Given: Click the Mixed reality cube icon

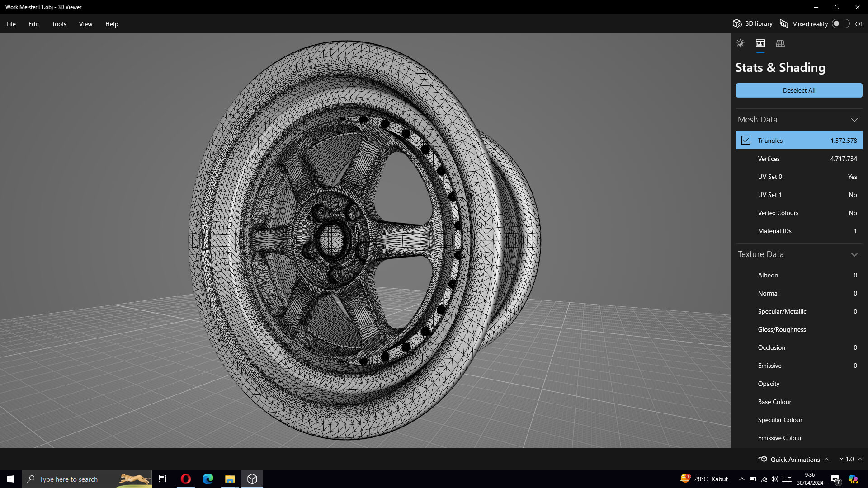Looking at the screenshot, I should point(784,24).
